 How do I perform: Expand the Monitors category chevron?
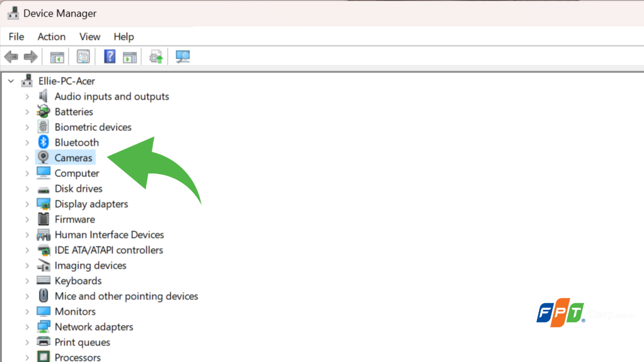[27, 312]
